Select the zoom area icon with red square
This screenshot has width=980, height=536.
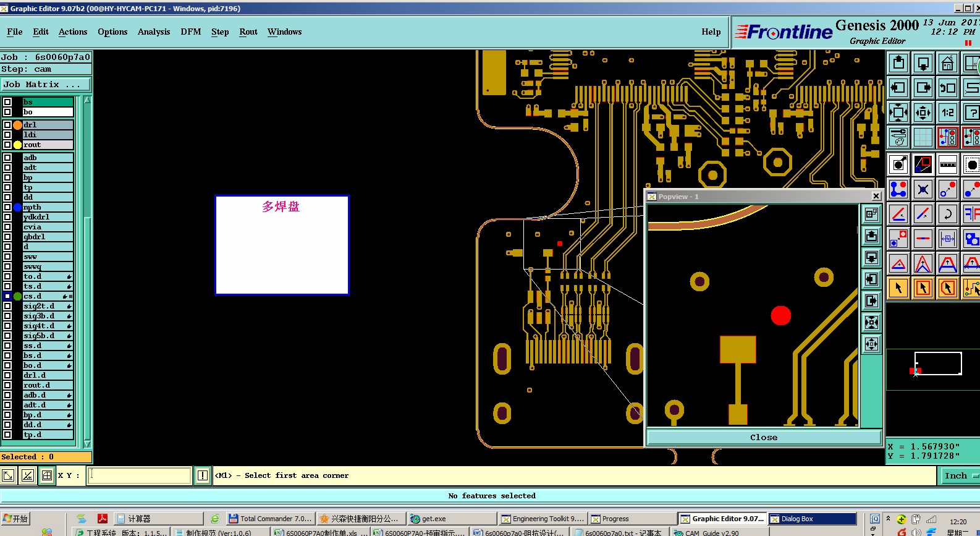click(923, 165)
